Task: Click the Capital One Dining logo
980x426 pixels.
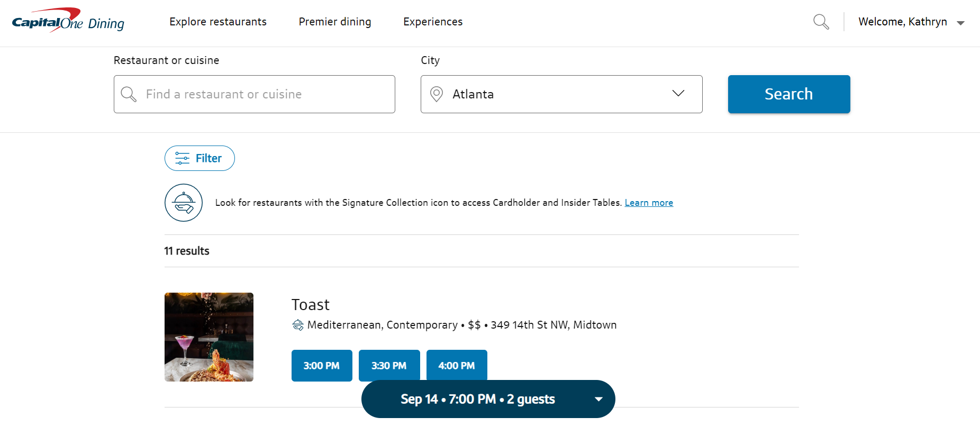Action: [x=68, y=21]
